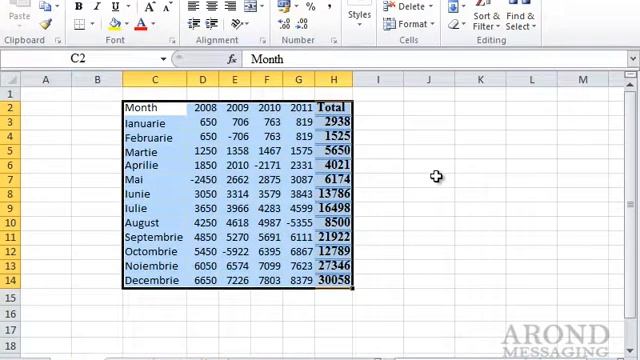Expand the Name Box dropdown
Screen dimensions: 640x360
tap(163, 59)
